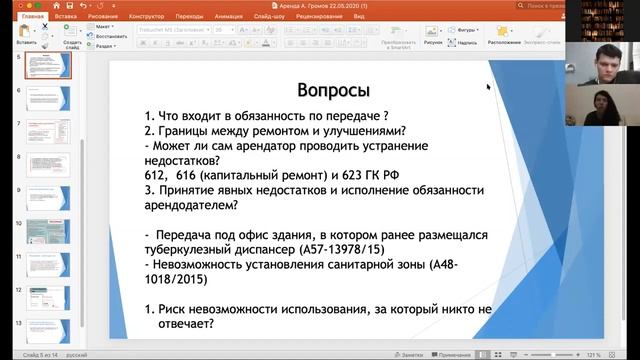Click the 121% zoom level

594,355
